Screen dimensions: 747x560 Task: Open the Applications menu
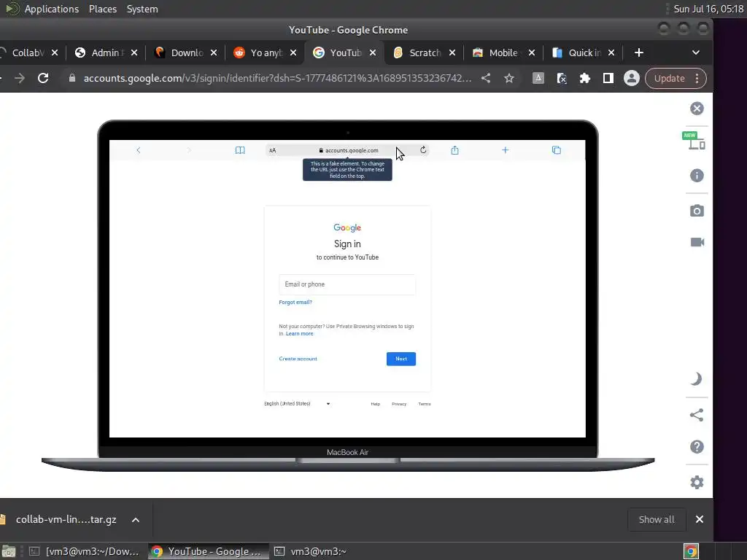click(52, 9)
